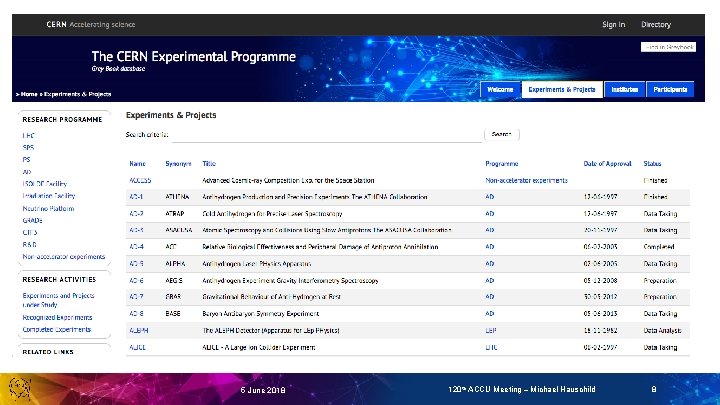Screen dimensions: 720x405
Task: Open the ALICE experiment link
Action: pos(137,348)
